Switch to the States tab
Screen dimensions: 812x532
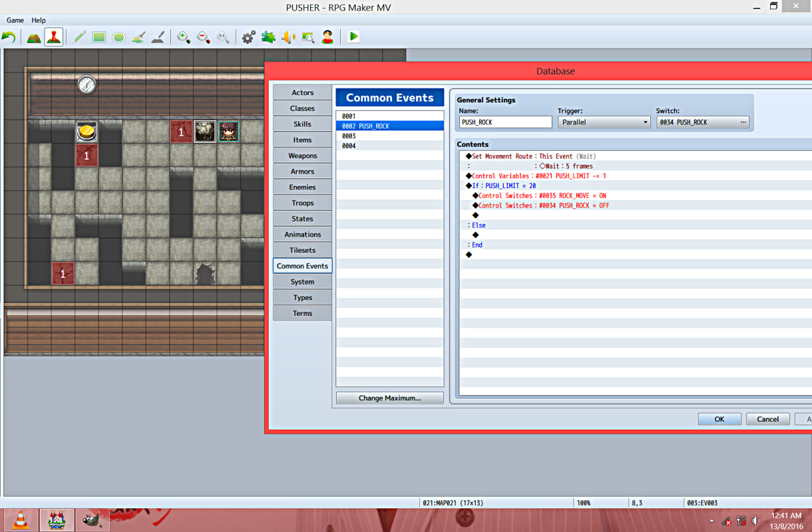[302, 219]
